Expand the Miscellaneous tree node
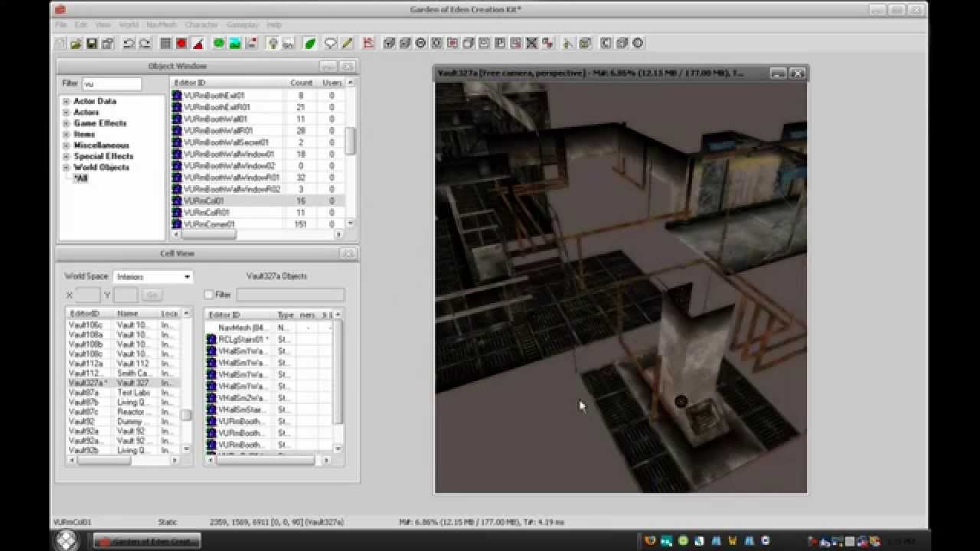The height and width of the screenshot is (551, 980). [67, 145]
